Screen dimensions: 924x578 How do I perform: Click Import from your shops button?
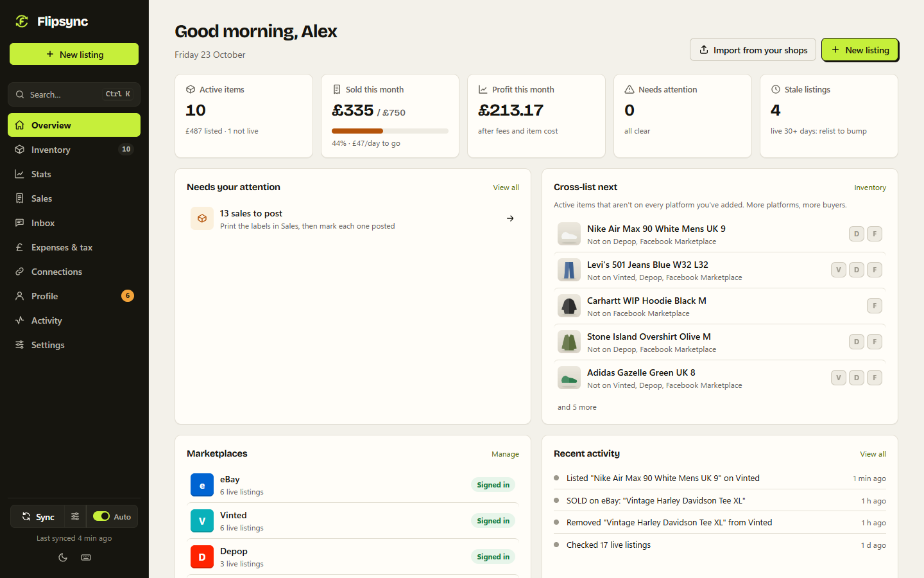[753, 50]
